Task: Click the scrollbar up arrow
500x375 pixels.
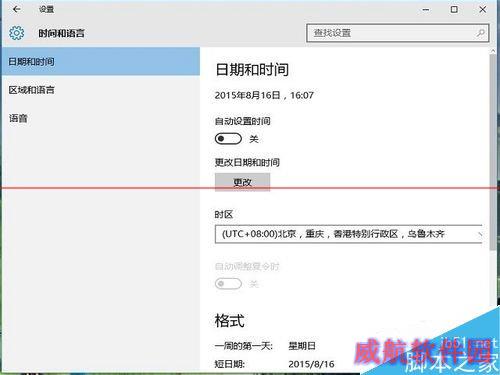Action: pyautogui.click(x=493, y=50)
